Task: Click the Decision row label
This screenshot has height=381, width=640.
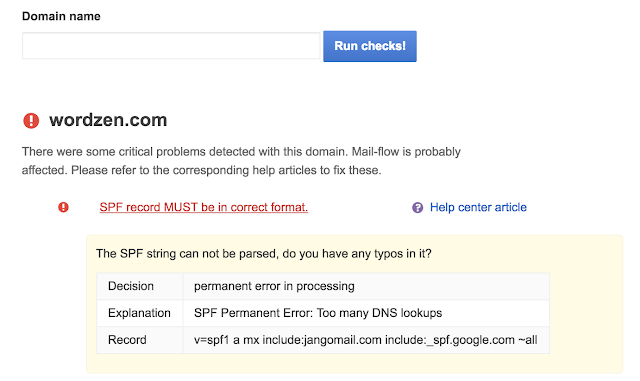Action: 131,286
